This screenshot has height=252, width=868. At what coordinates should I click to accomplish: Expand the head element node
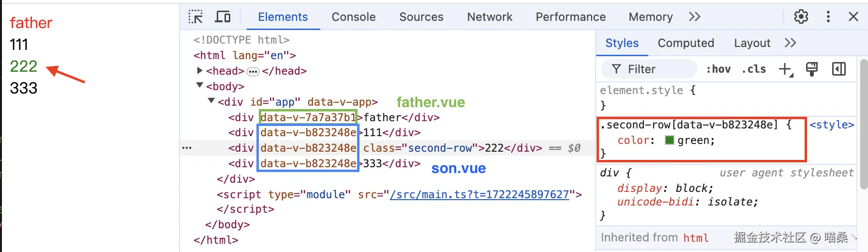199,71
